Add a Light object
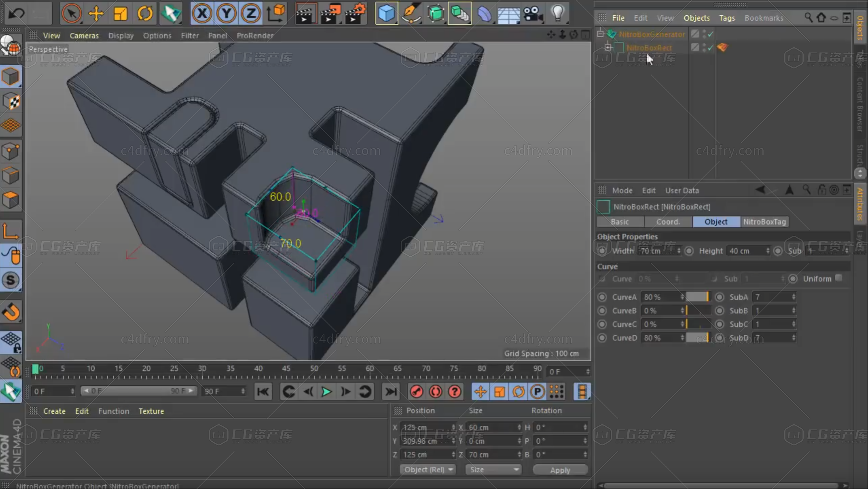 [x=558, y=13]
